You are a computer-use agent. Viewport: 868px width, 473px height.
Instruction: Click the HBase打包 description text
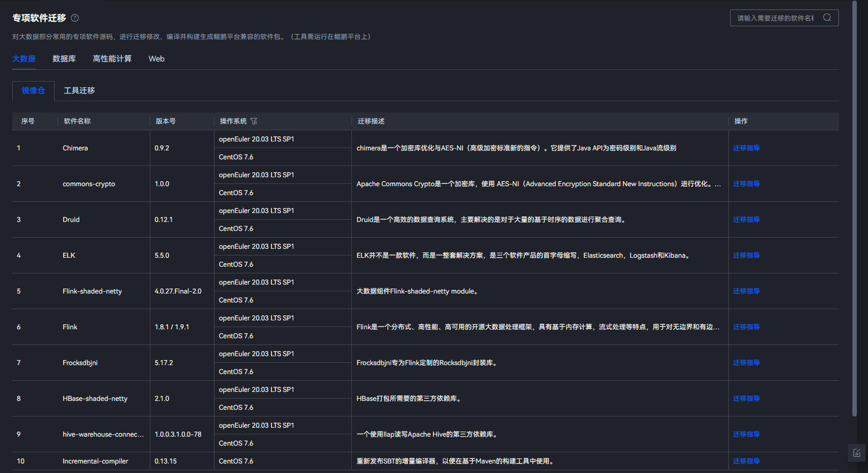[x=410, y=399]
